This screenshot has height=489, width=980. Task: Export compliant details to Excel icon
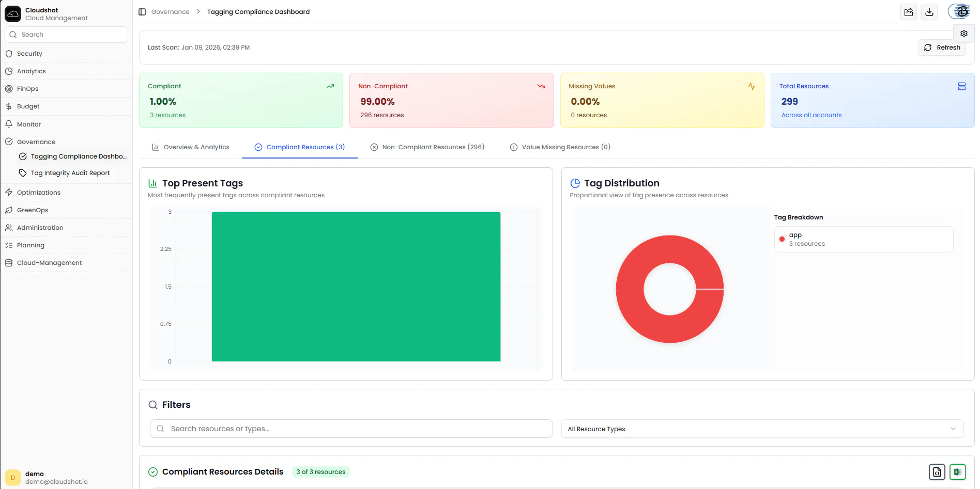(958, 472)
